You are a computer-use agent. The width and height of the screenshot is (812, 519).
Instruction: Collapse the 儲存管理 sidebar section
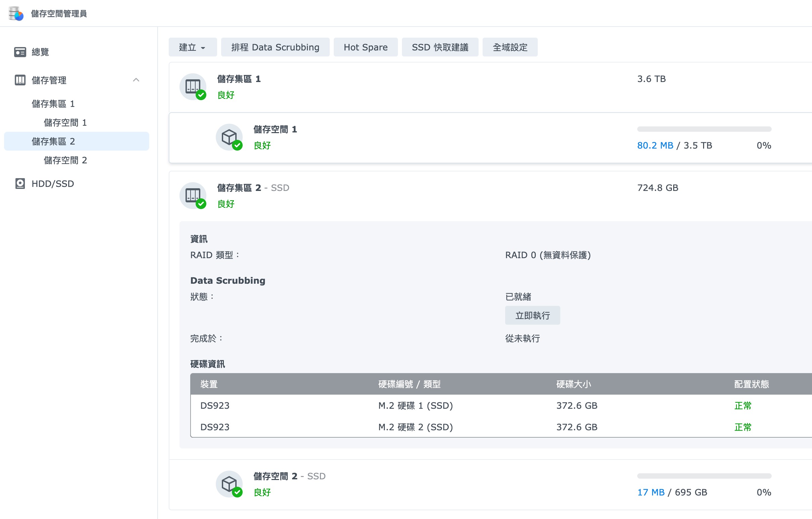pyautogui.click(x=136, y=80)
